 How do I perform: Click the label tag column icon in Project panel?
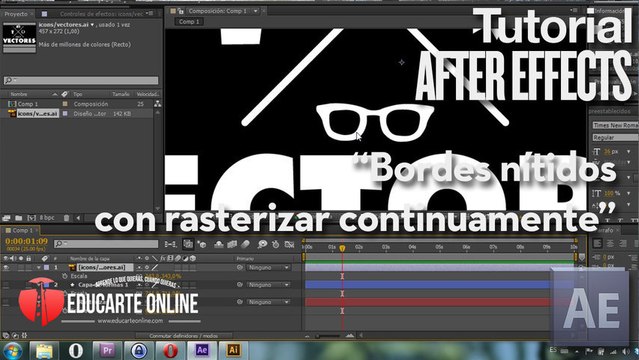point(64,94)
